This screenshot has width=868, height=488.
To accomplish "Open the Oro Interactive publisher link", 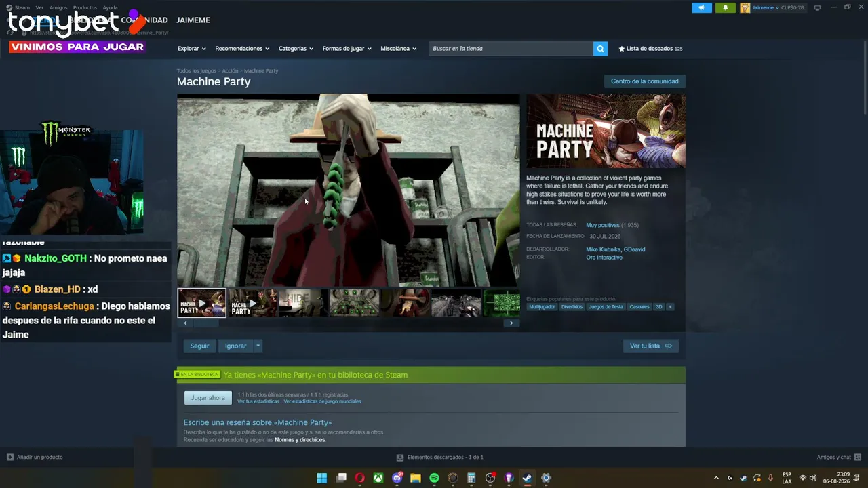I will pyautogui.click(x=604, y=258).
